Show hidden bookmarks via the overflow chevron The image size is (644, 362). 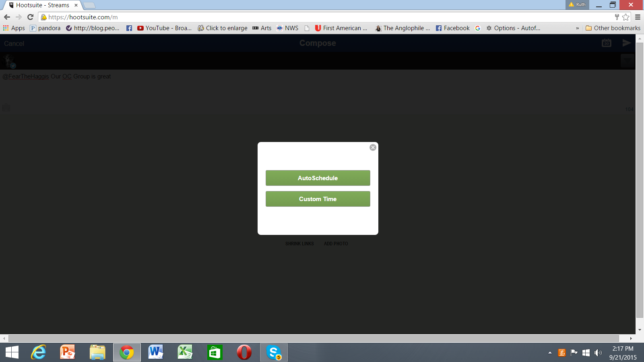pos(577,28)
